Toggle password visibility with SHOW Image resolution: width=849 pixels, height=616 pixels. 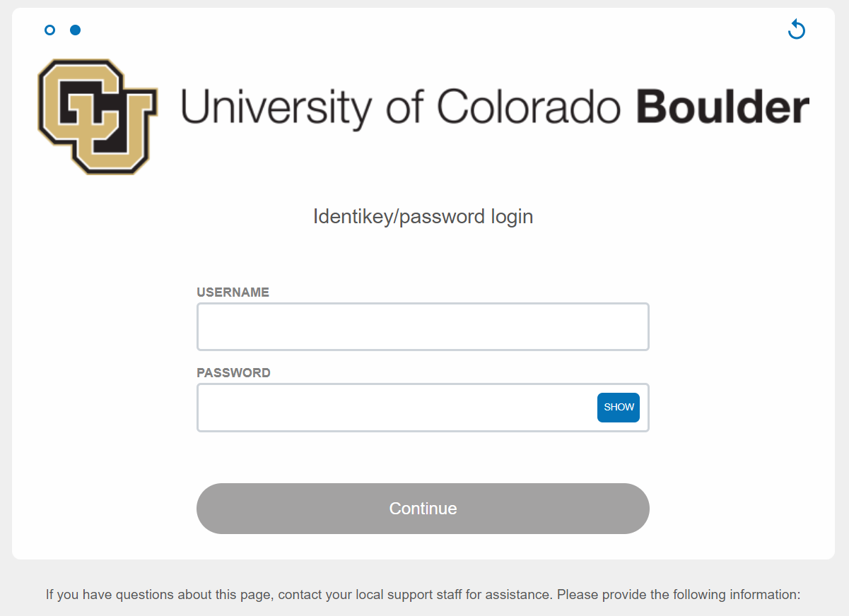tap(619, 408)
